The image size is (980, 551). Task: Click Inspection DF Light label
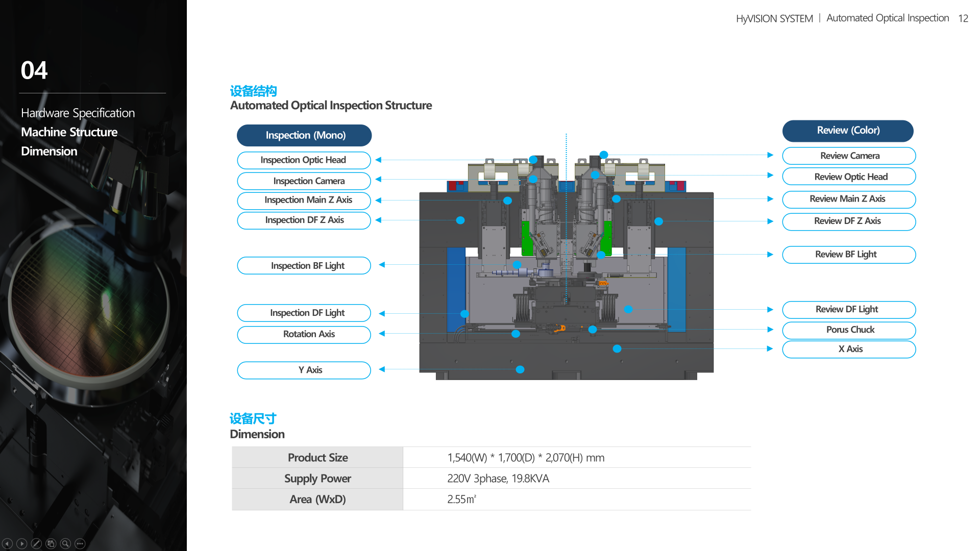pyautogui.click(x=304, y=313)
